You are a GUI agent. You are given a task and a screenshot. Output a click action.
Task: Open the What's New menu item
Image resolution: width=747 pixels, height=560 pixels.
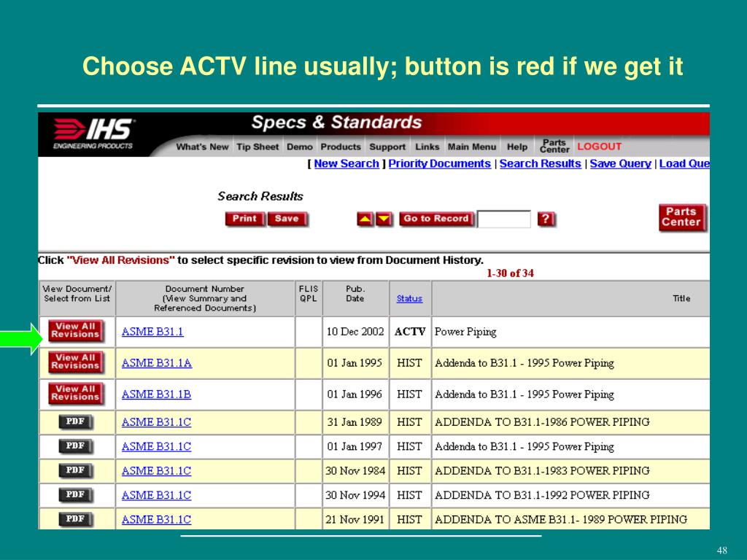pyautogui.click(x=202, y=147)
